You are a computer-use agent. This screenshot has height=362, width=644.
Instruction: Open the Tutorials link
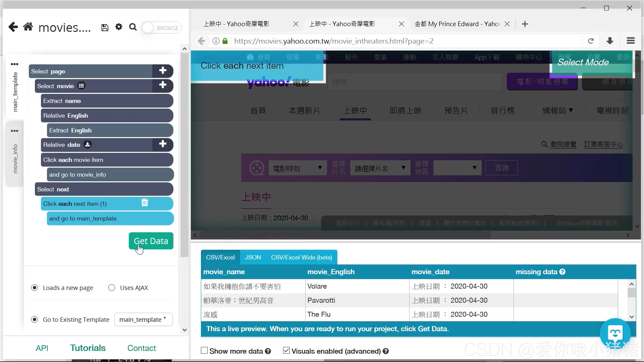coord(88,348)
